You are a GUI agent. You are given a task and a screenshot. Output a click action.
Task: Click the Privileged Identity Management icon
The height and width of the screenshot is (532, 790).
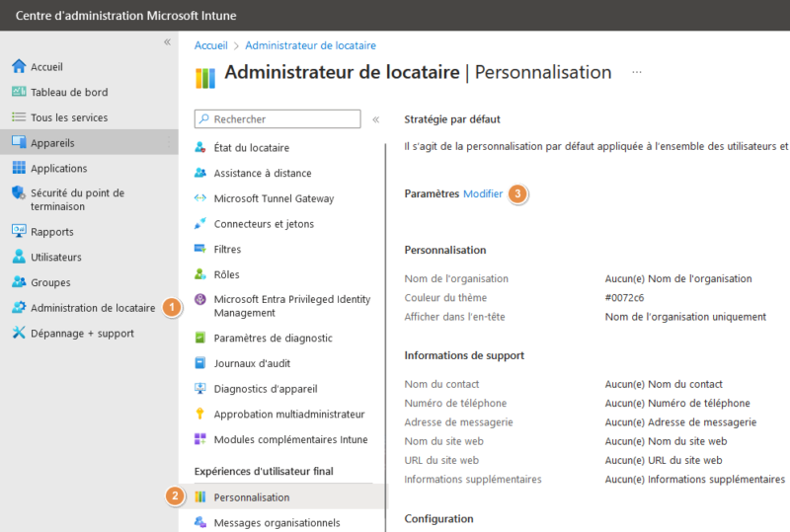point(200,299)
